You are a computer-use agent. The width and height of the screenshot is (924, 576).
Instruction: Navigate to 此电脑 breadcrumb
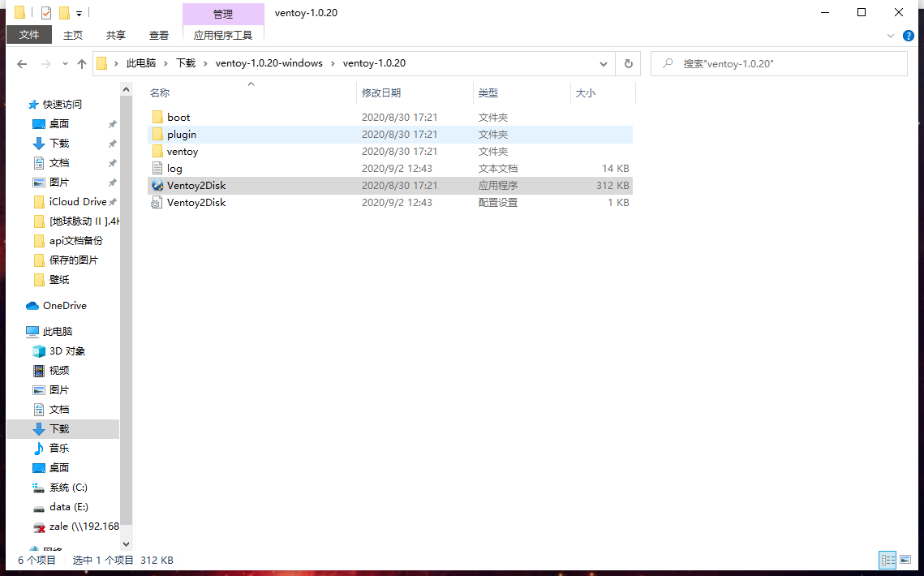point(141,63)
